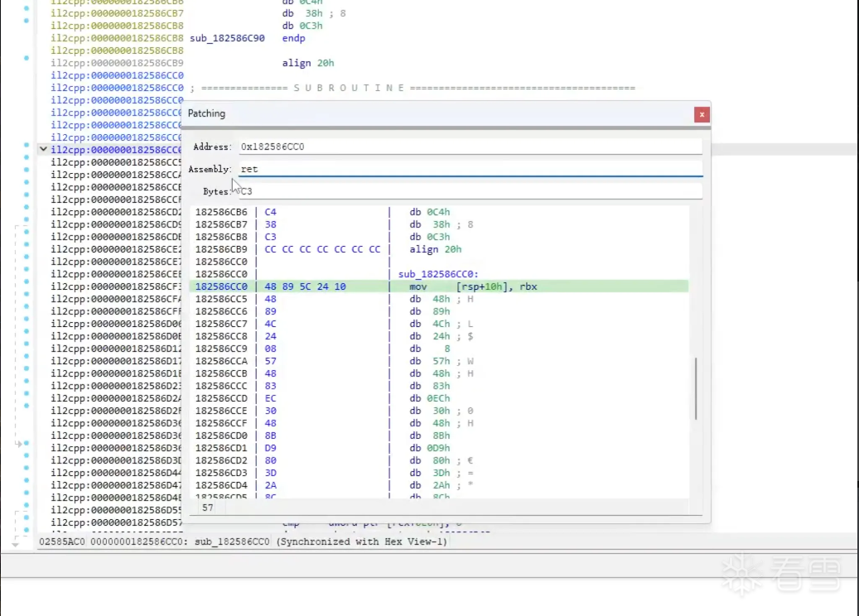Select patching row 182586CC9 db 8
Screen dimensions: 859x616
[x=439, y=349]
